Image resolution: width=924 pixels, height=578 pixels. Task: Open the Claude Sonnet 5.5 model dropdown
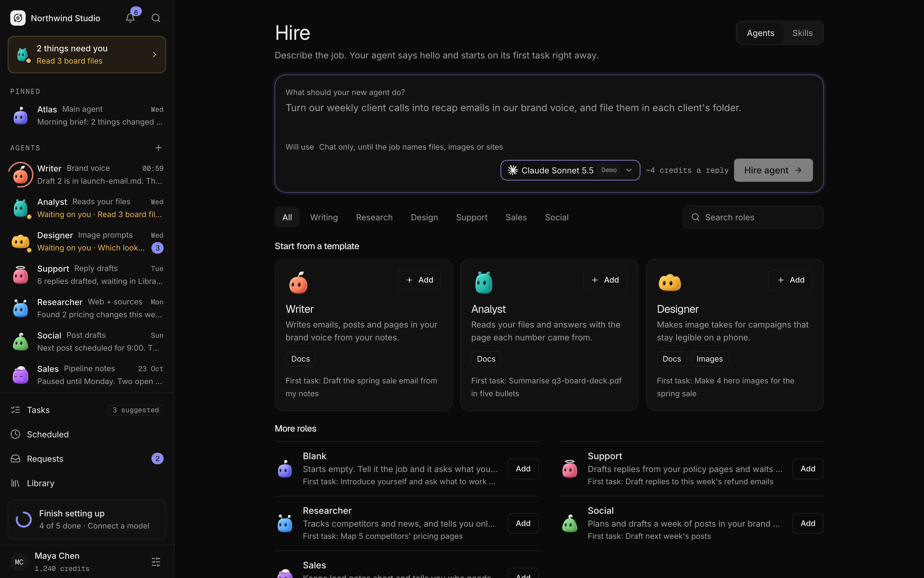tap(570, 170)
